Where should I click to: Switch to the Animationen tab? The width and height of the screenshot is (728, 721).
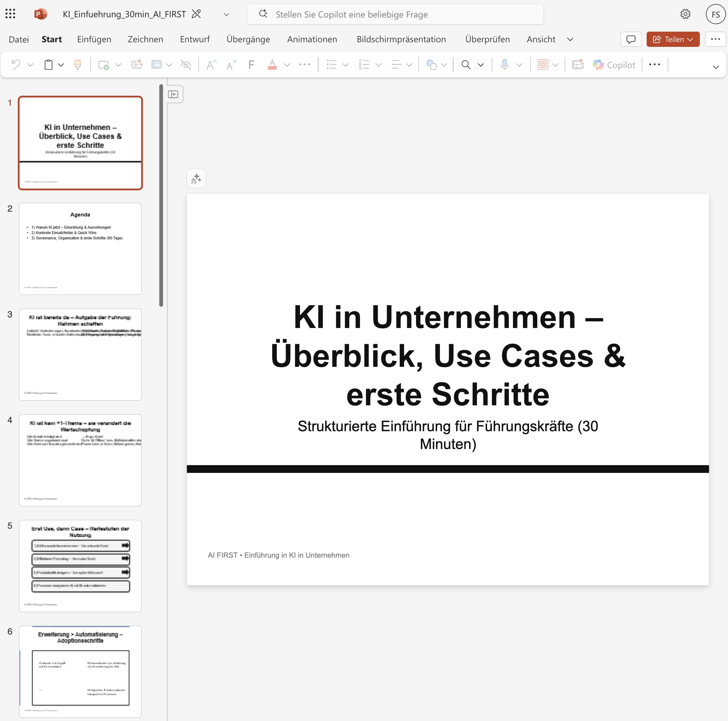coord(312,39)
